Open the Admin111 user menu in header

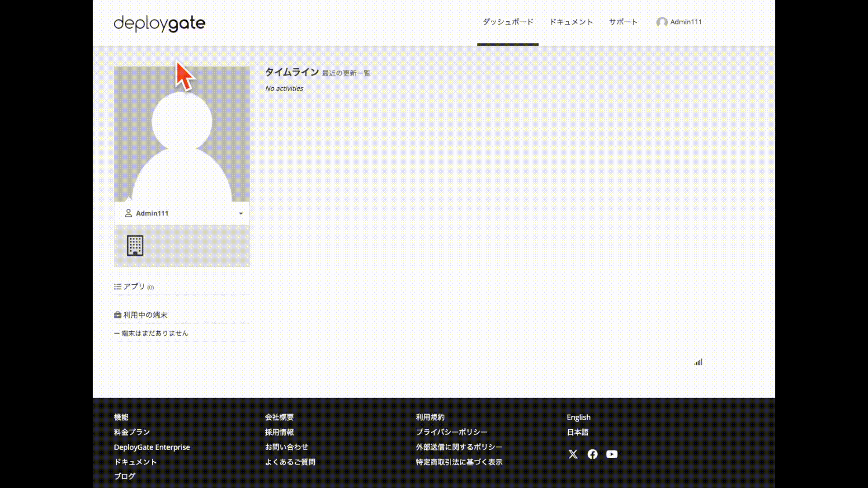point(685,22)
